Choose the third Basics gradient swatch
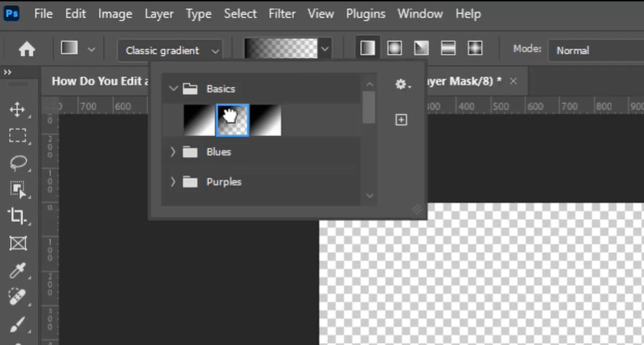Screen dimensions: 644x345 pyautogui.click(x=266, y=120)
